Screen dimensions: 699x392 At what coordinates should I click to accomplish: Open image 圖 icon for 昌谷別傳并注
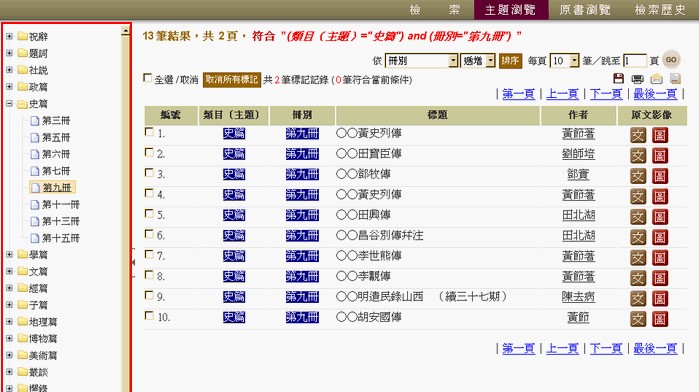click(660, 237)
